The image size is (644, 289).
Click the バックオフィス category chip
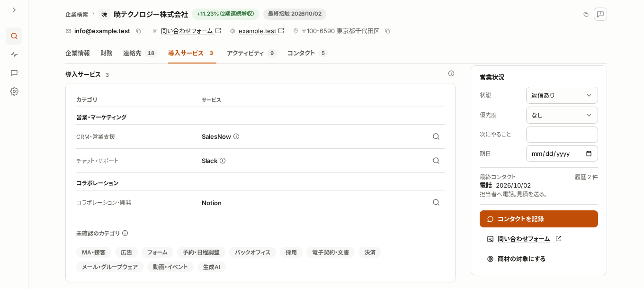tap(252, 253)
